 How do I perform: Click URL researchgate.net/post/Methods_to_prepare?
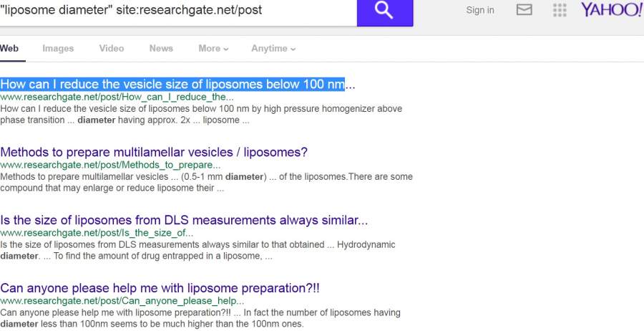110,165
